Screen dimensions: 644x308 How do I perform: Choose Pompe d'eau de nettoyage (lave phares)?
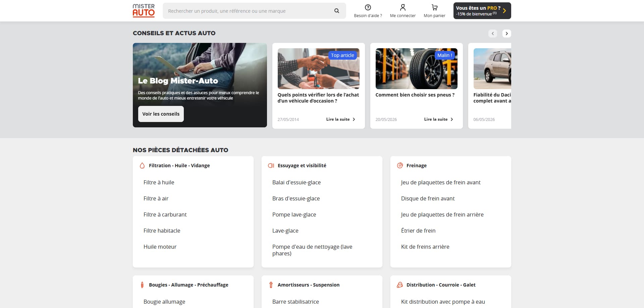click(x=312, y=250)
